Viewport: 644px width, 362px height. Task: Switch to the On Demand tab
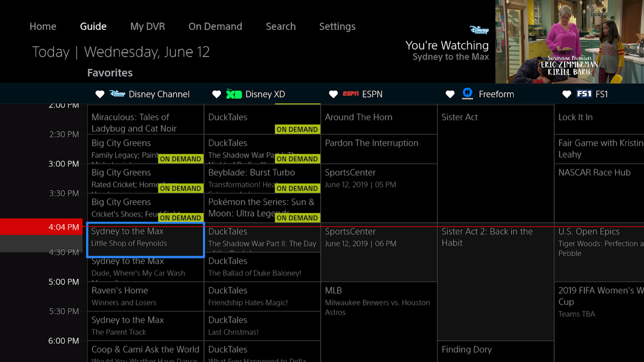(x=215, y=26)
